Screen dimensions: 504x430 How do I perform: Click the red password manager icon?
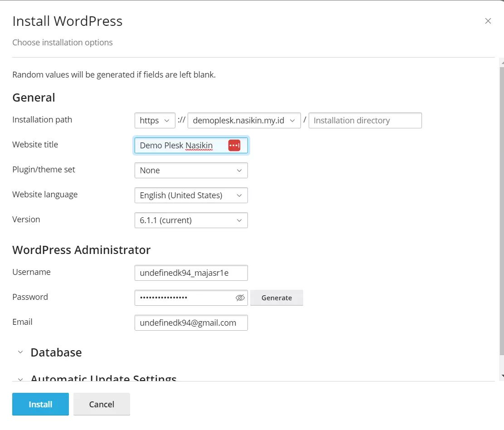[234, 145]
